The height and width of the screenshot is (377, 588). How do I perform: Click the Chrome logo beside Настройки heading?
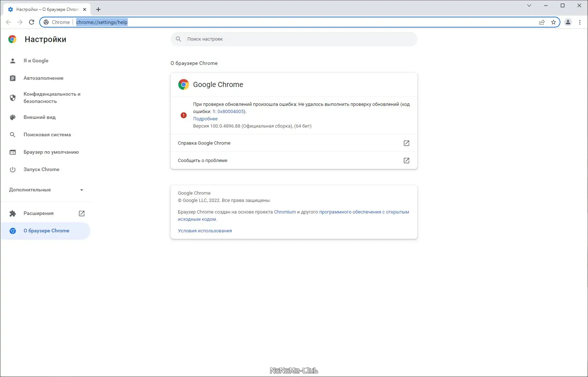[12, 39]
